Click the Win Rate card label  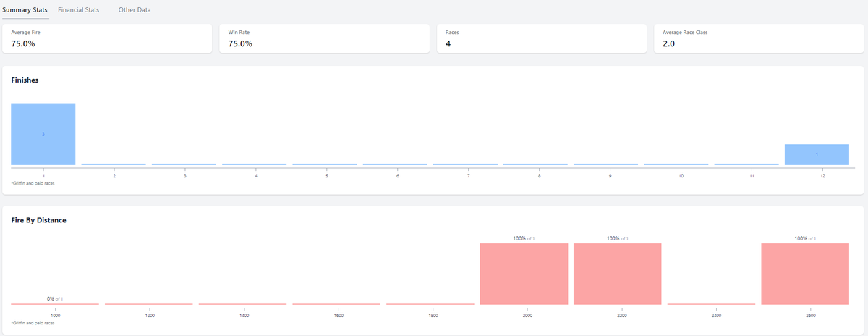pyautogui.click(x=239, y=33)
